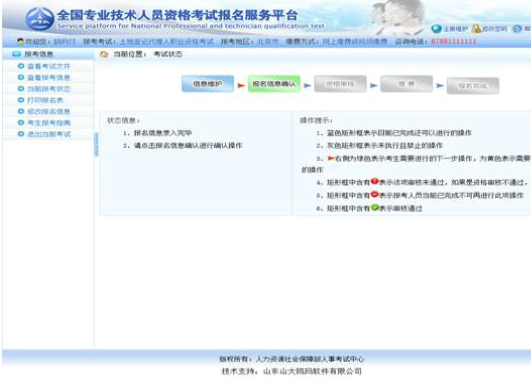Click the gray 缴费 step box

[406, 84]
